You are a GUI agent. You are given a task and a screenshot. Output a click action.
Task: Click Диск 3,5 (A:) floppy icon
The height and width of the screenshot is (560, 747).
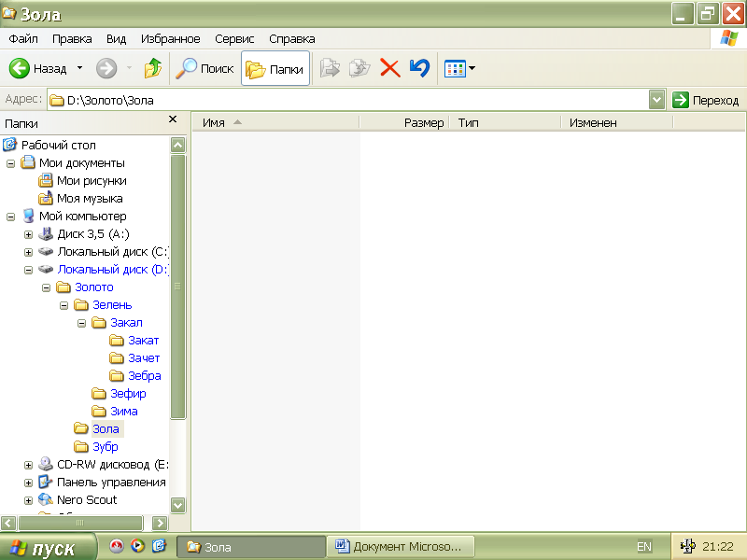click(x=46, y=234)
